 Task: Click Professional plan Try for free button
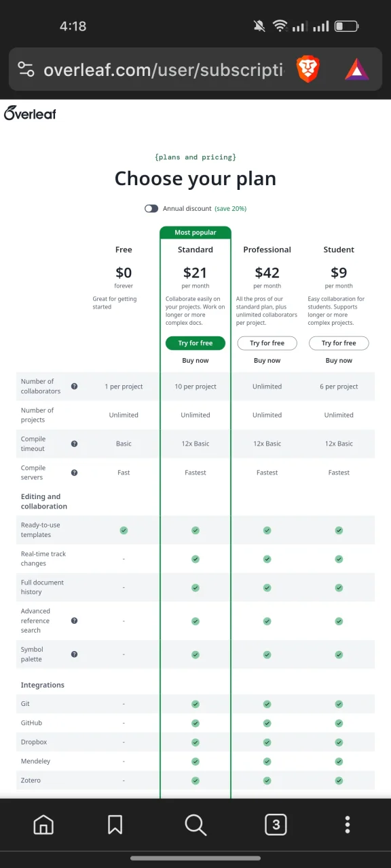point(267,343)
